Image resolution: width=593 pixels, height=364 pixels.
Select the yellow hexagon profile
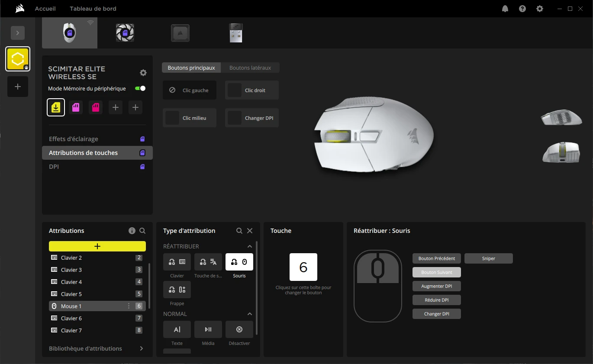point(18,59)
